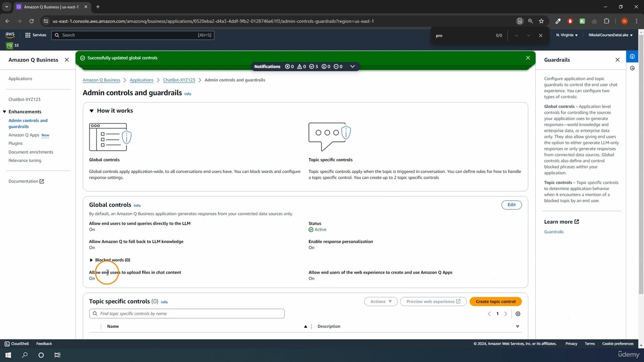Open Plugins in the sidebar

coord(15,143)
